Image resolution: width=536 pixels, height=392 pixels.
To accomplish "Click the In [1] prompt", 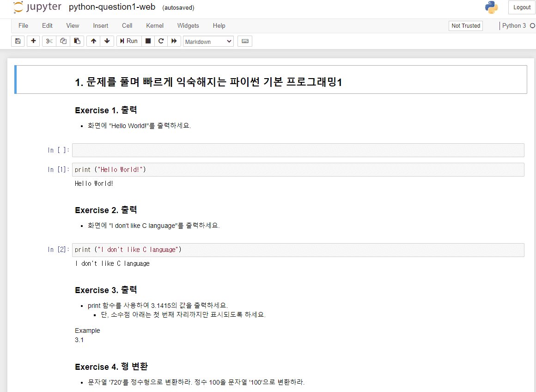I will [x=59, y=170].
